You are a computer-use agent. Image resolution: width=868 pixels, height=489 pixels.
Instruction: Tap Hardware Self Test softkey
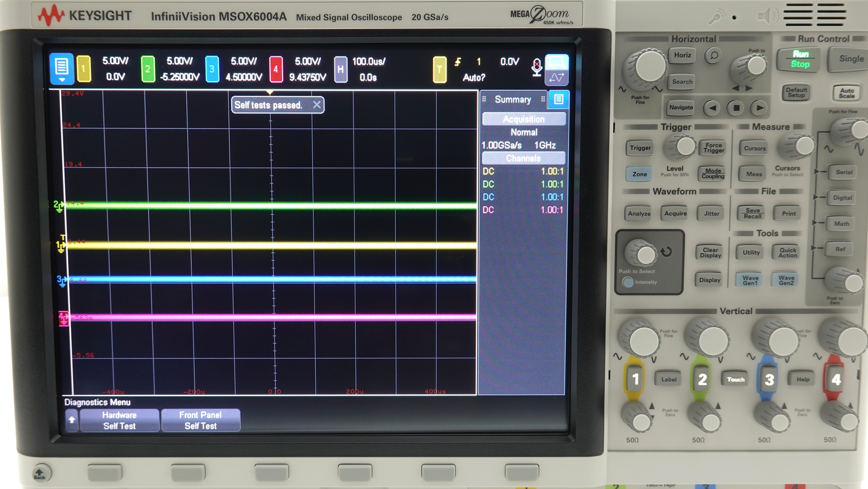(120, 420)
